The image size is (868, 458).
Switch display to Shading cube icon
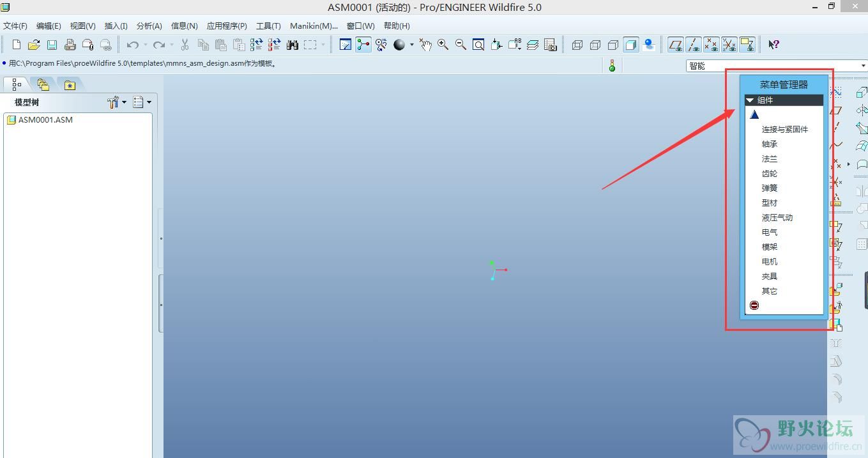631,45
